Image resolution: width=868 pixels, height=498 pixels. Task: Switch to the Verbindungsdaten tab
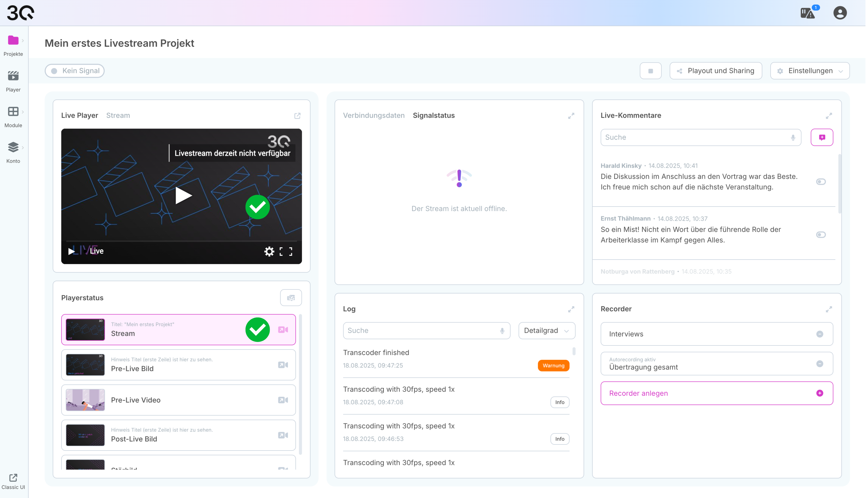coord(374,116)
